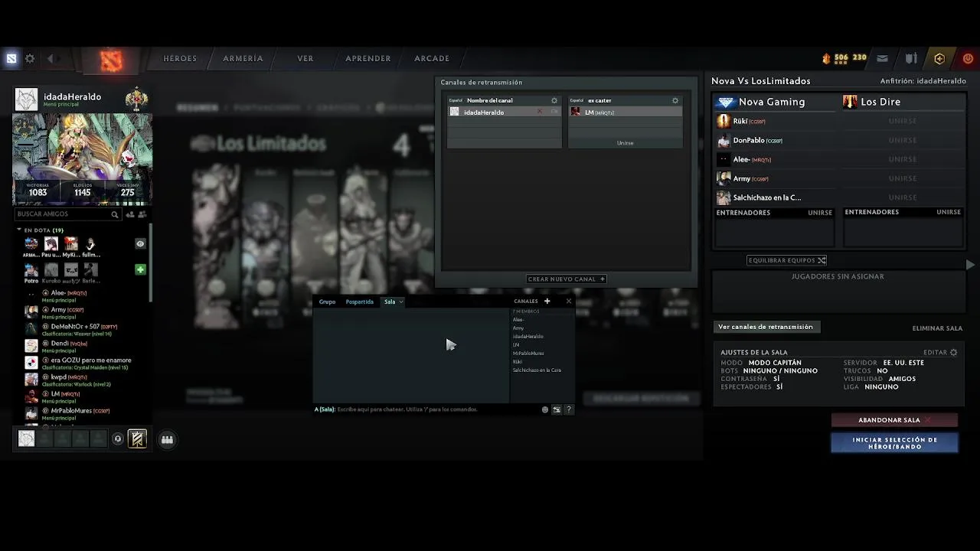Join Nova Gaming ENTRENADORES via UNIRSE
The height and width of the screenshot is (551, 980).
click(x=820, y=213)
